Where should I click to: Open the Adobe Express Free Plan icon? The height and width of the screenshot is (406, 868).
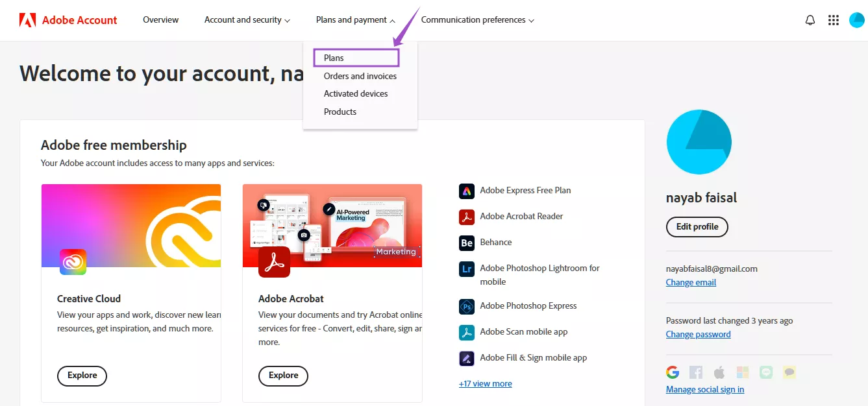coord(467,190)
